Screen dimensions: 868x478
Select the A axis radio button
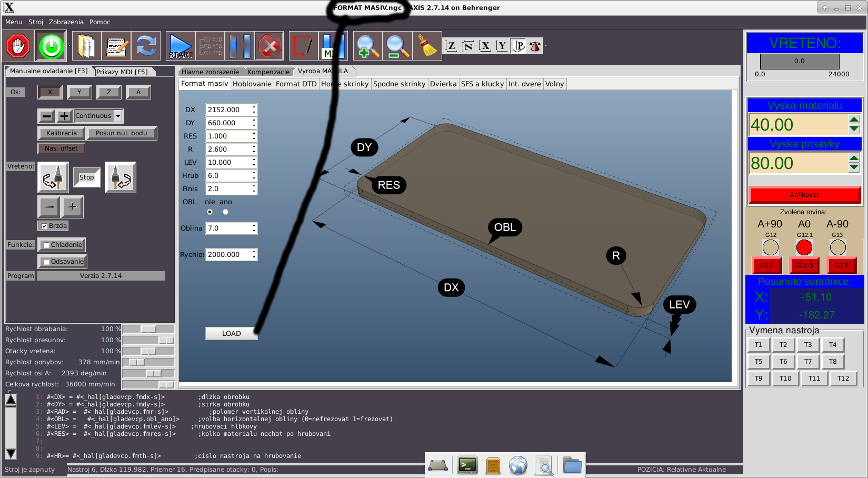point(138,92)
